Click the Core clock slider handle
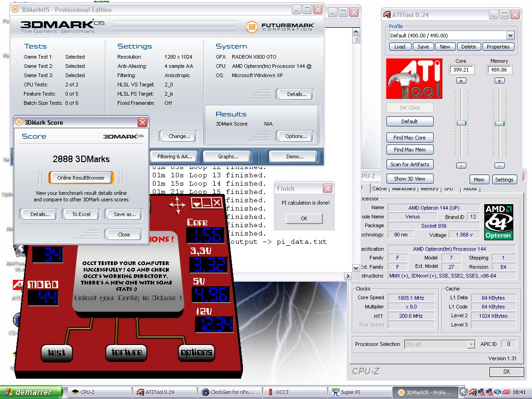The height and width of the screenshot is (399, 532). (461, 123)
